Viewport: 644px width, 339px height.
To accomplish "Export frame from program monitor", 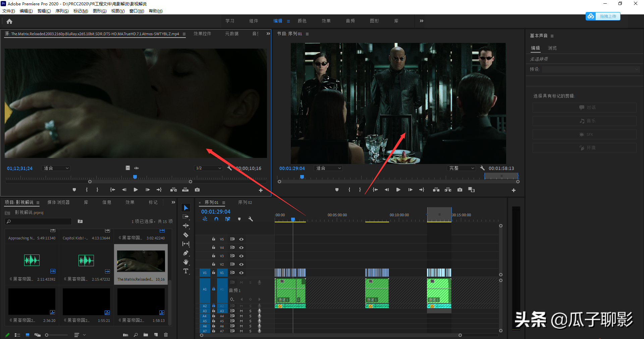I will [x=460, y=190].
